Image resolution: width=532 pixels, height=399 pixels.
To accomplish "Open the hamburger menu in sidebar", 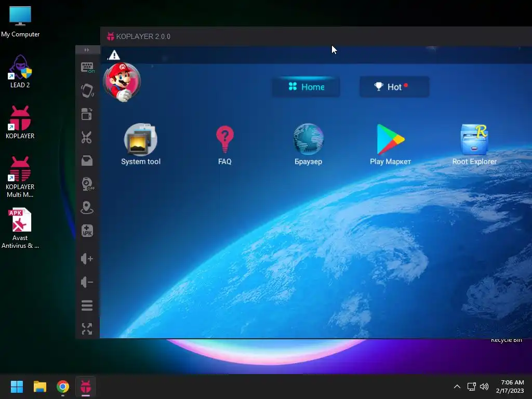I will point(87,305).
